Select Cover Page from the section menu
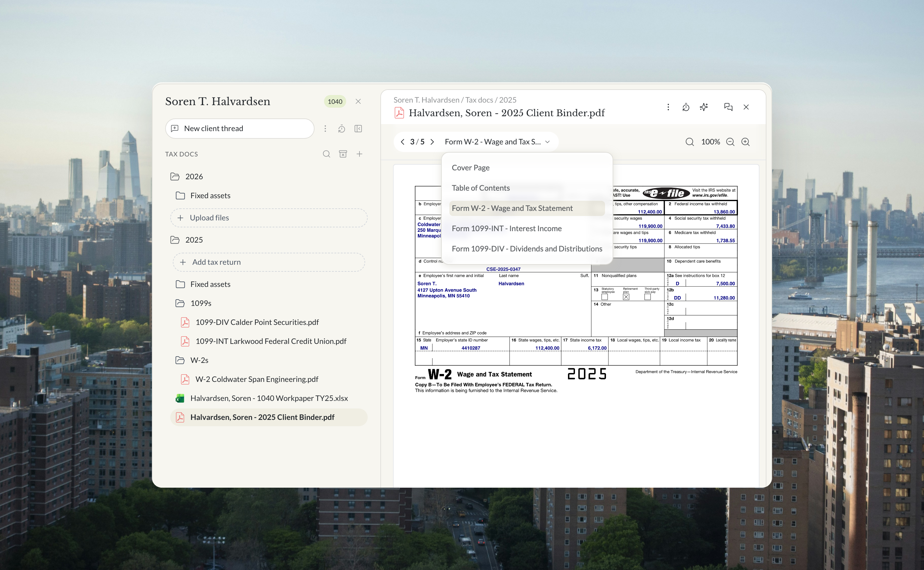 [527, 168]
